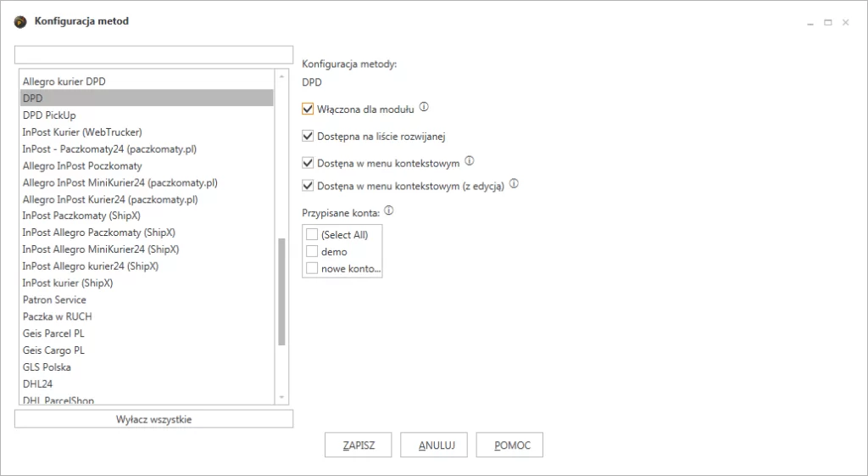Toggle Dostępna na liście rozwijanej checkbox
The image size is (868, 476).
(x=308, y=136)
